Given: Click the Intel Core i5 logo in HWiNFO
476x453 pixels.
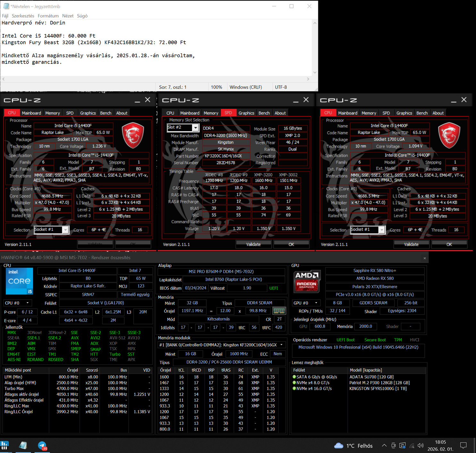Looking at the screenshot, I should point(19,281).
